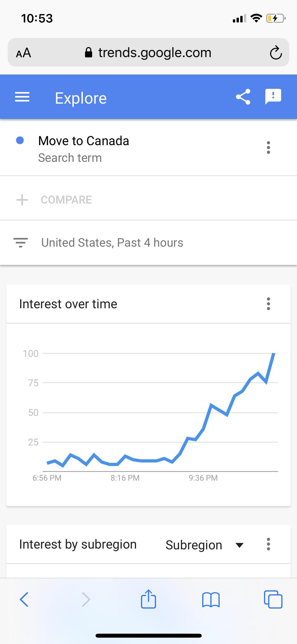Open options for Move to Canada term
This screenshot has height=644, width=297.
(268, 148)
